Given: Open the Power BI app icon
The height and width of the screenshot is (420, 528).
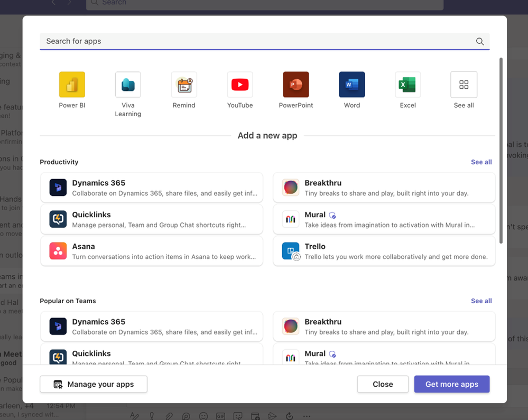Looking at the screenshot, I should 72,85.
